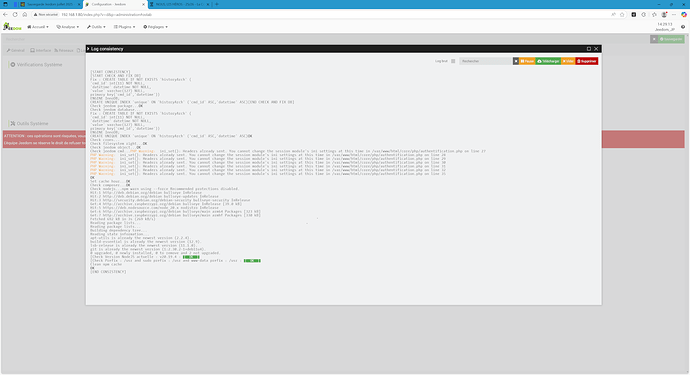Add page to favorites star icon
The width and height of the screenshot is (690, 375).
pos(622,15)
